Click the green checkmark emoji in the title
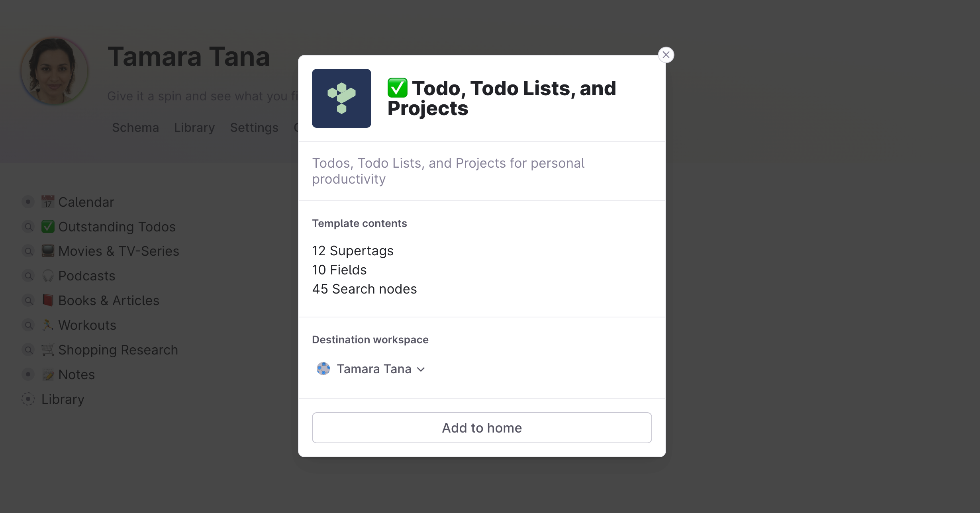 click(397, 88)
